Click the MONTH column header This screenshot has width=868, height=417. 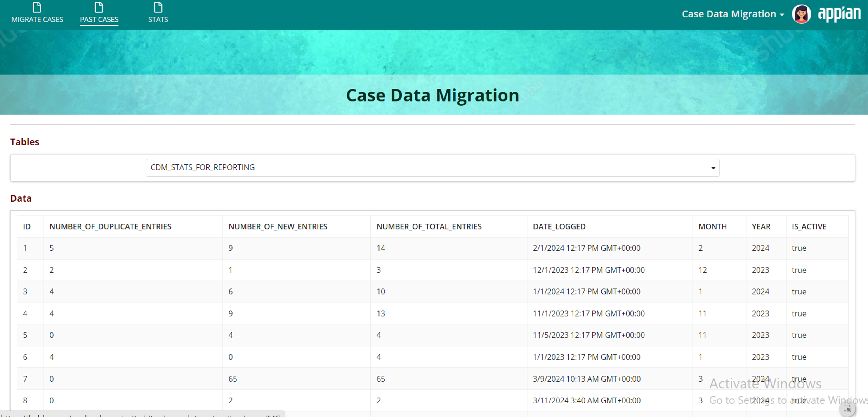[712, 227]
